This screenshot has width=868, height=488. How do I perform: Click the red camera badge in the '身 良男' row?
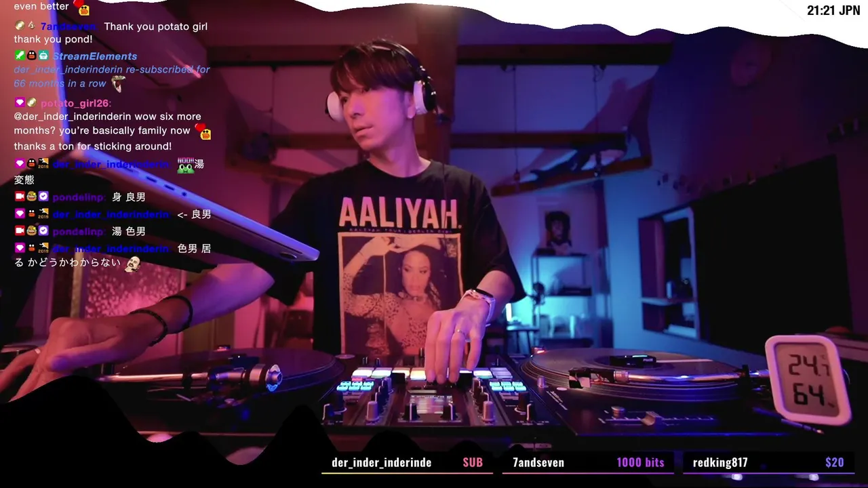coord(20,197)
